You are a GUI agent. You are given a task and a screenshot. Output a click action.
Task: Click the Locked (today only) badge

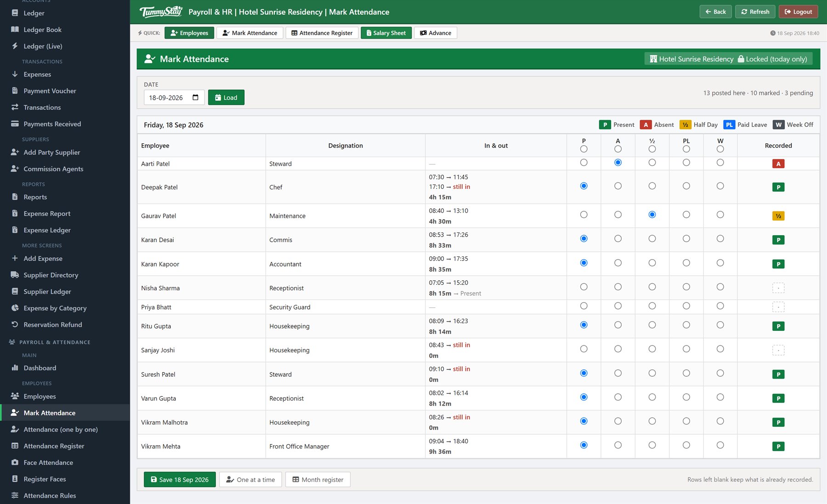(772, 59)
